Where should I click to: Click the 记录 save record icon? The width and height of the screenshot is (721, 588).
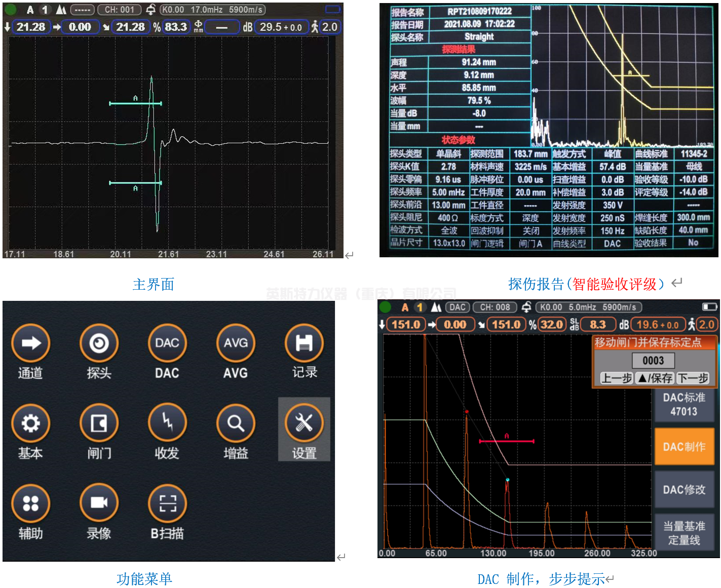[x=304, y=343]
